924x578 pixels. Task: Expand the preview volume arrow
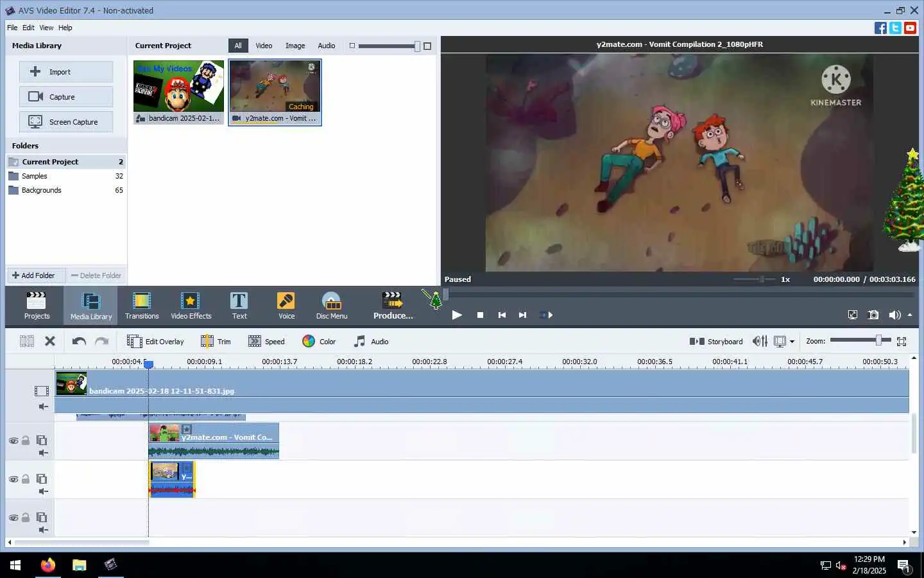[910, 315]
